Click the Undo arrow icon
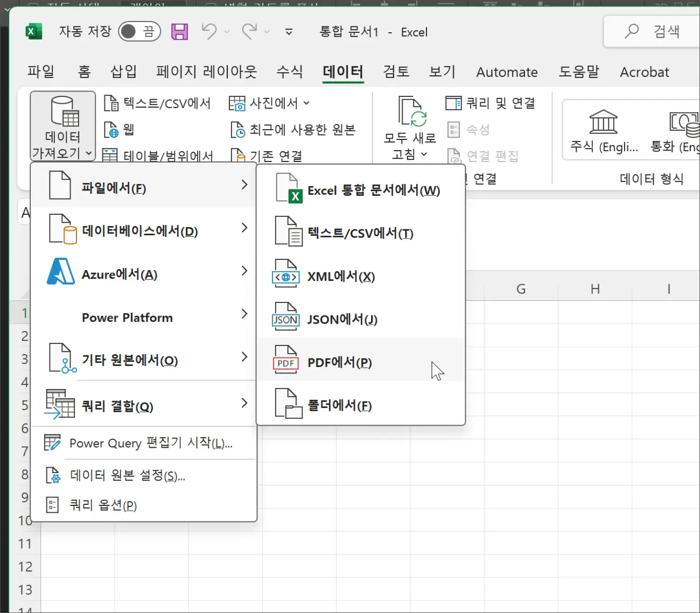 (209, 31)
